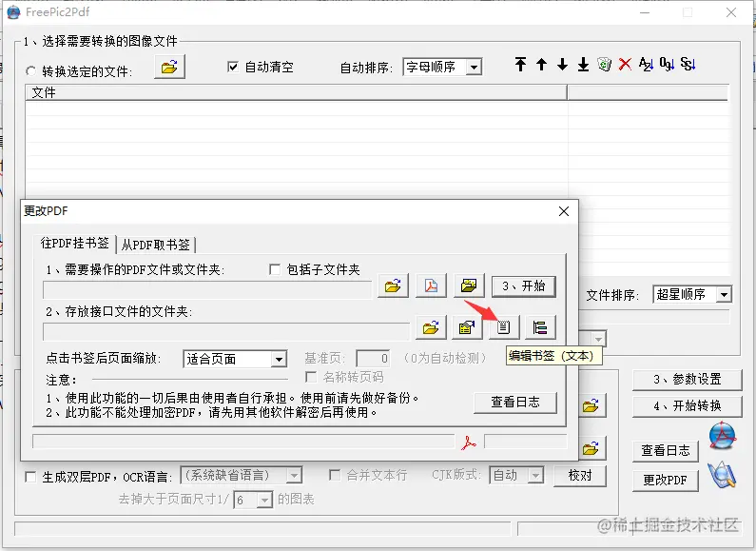Switch to 从PDF取书签 tab
The height and width of the screenshot is (551, 756).
[x=155, y=245]
